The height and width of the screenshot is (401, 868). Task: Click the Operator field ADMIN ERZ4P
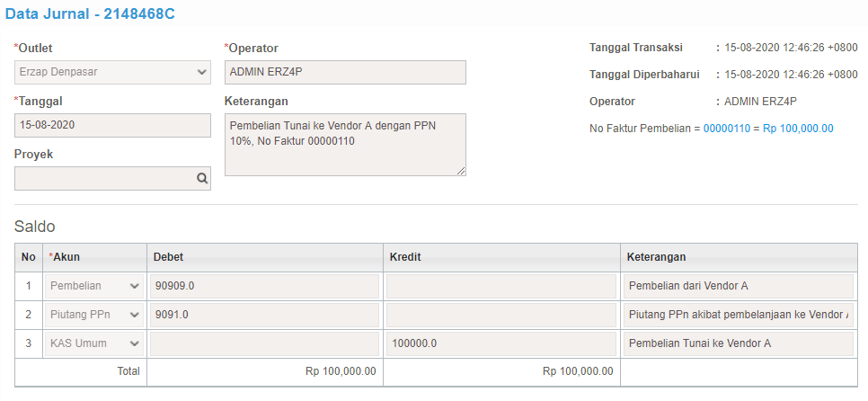pyautogui.click(x=345, y=72)
